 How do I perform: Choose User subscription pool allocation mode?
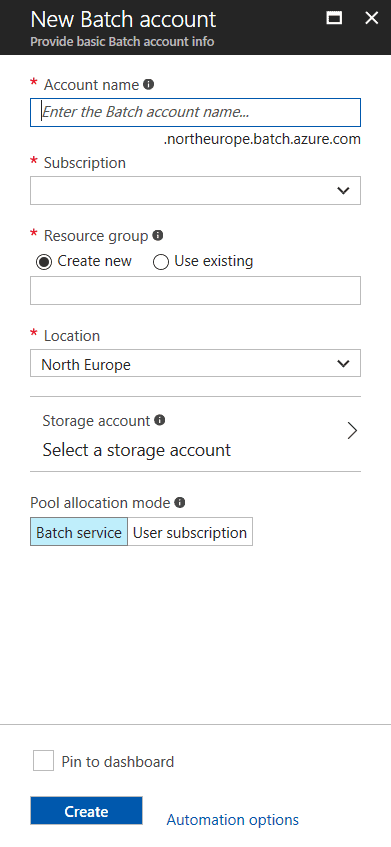(190, 532)
